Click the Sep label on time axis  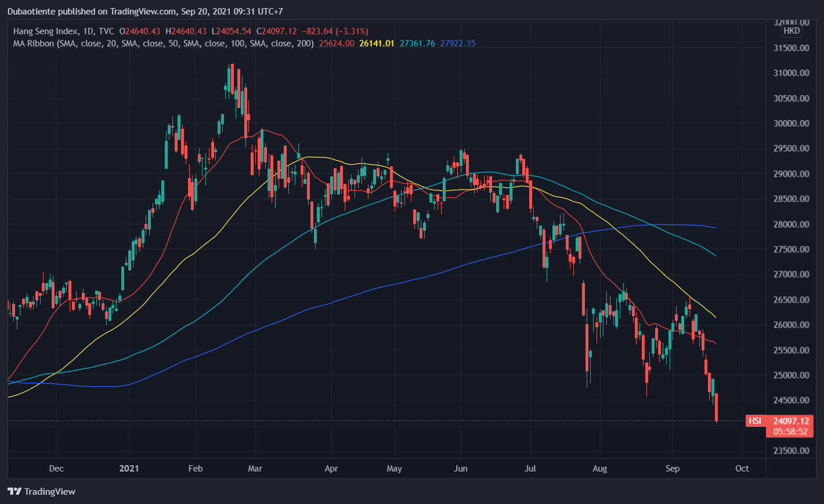coord(673,469)
